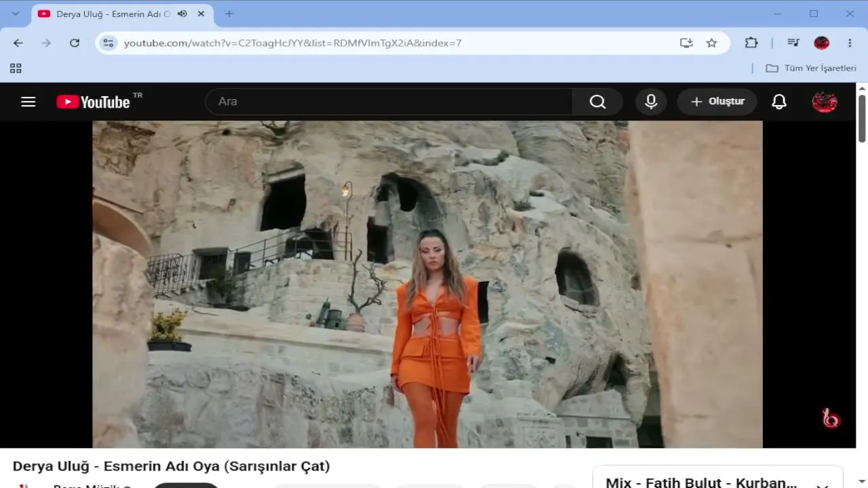868x488 pixels.
Task: Open the YouTube account avatar menu
Action: 825,102
